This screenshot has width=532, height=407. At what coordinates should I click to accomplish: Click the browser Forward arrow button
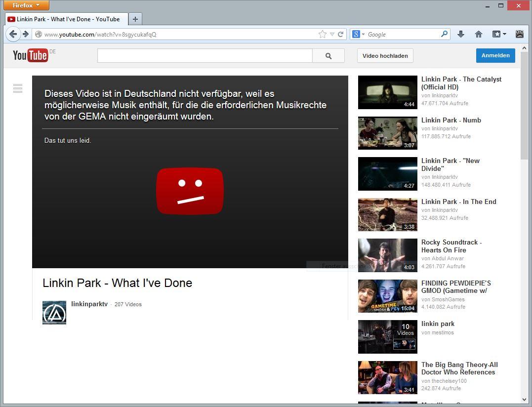pyautogui.click(x=26, y=34)
